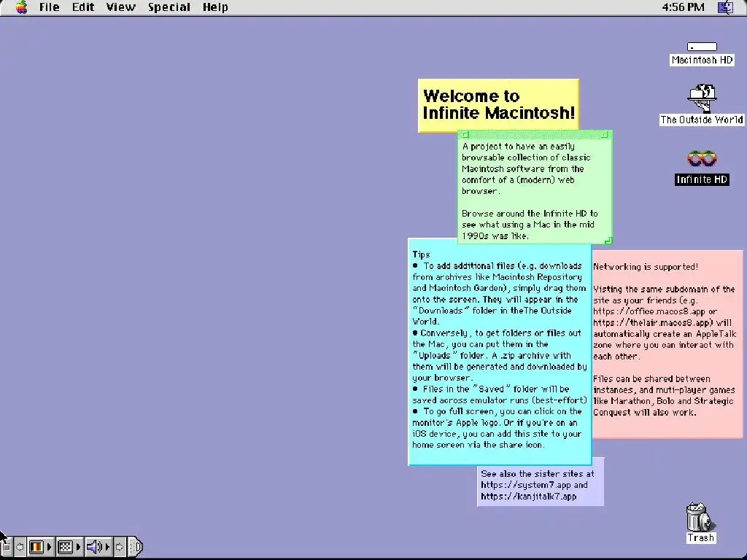The image size is (747, 560).
Task: Click the https://office.macos8.app text
Action: 649,311
